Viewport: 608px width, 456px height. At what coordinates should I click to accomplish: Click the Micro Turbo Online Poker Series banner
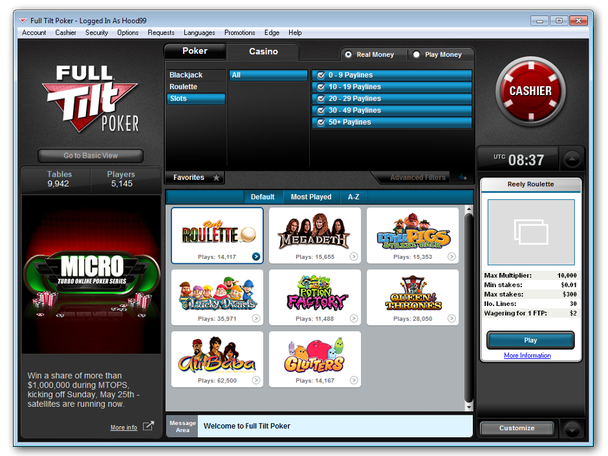92,275
